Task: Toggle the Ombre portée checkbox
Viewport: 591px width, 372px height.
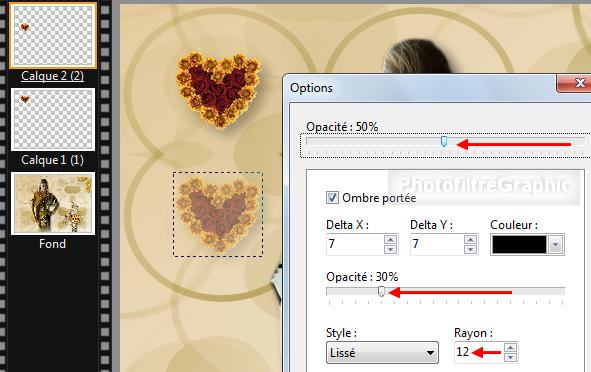Action: (332, 197)
